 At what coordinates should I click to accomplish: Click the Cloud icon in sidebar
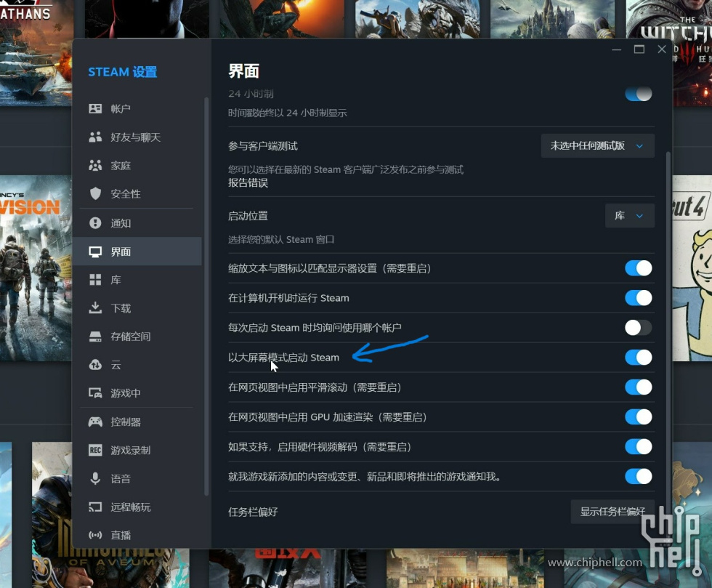[95, 364]
